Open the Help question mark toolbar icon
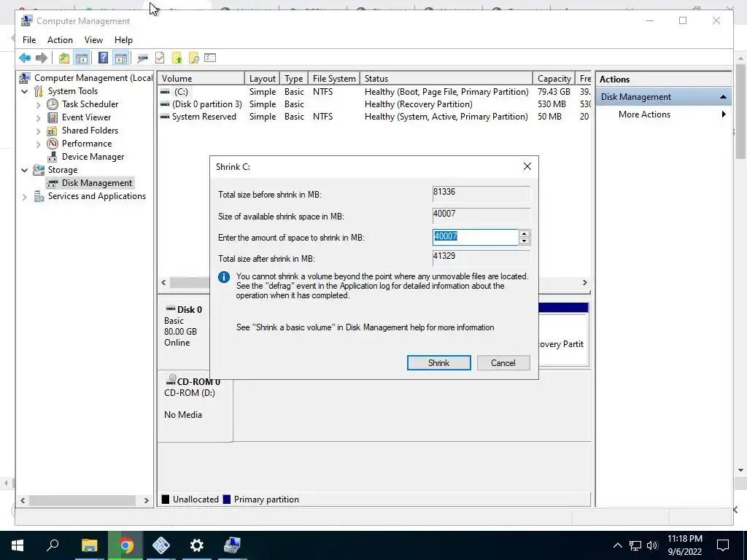The height and width of the screenshot is (560, 747). (x=103, y=58)
